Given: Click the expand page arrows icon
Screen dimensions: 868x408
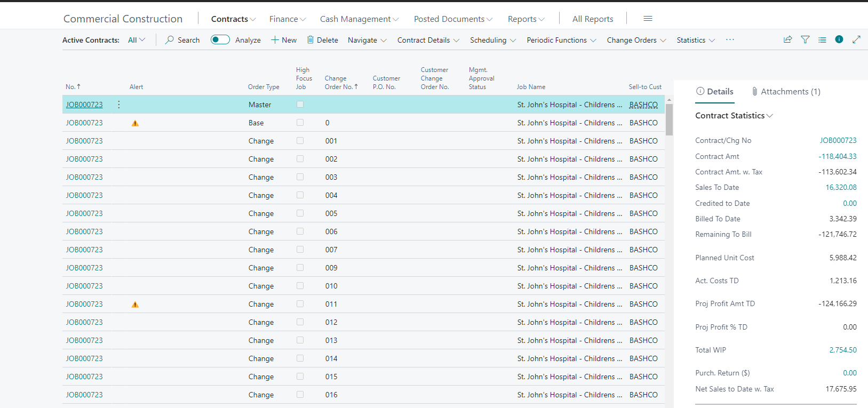Looking at the screenshot, I should point(856,39).
